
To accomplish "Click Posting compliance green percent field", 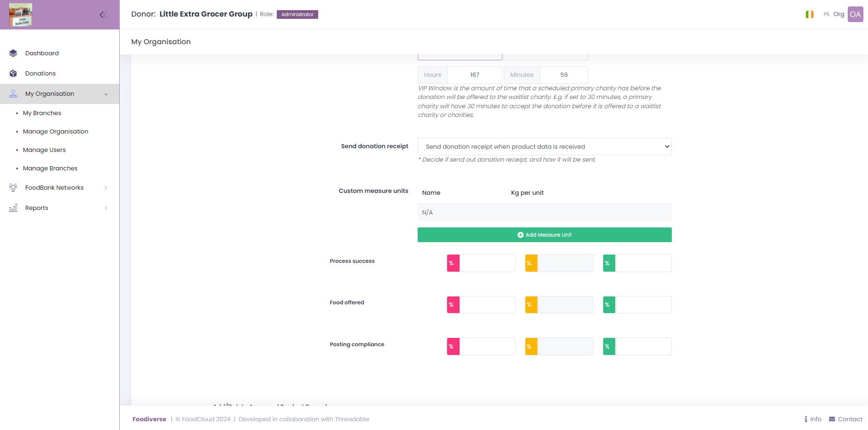I will point(643,347).
